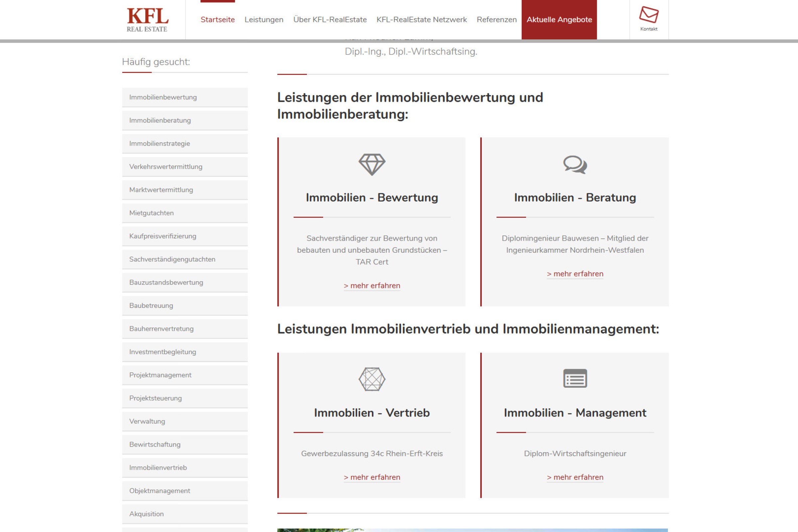Viewport: 798px width, 532px height.
Task: Select Referenzen in the top navigation
Action: coord(496,20)
